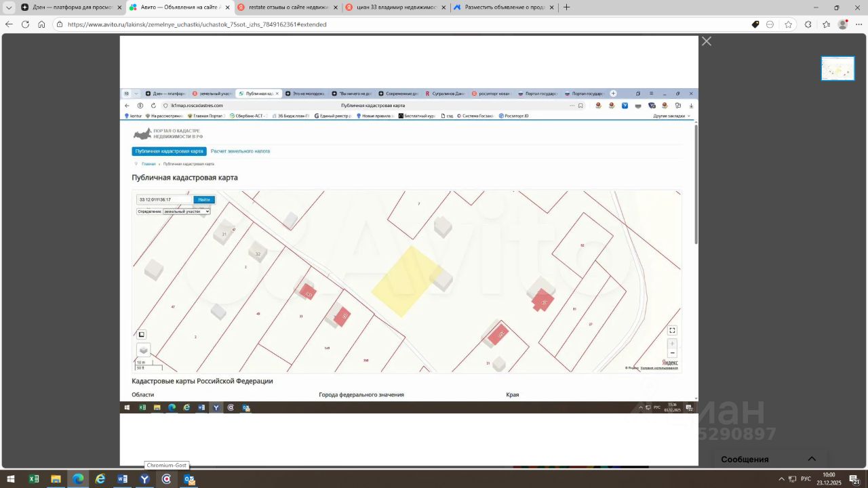This screenshot has height=488, width=868.
Task: Launch Excel from the taskbar
Action: click(x=34, y=479)
